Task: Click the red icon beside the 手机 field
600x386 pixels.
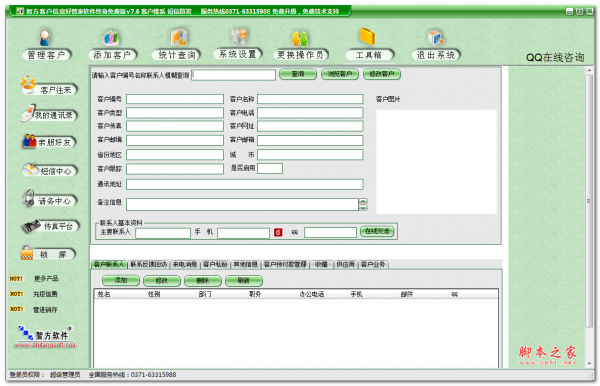Action: click(278, 232)
